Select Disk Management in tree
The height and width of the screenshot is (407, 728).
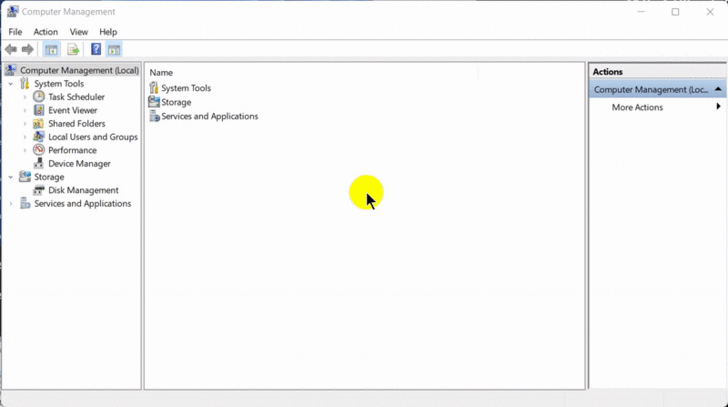[83, 190]
